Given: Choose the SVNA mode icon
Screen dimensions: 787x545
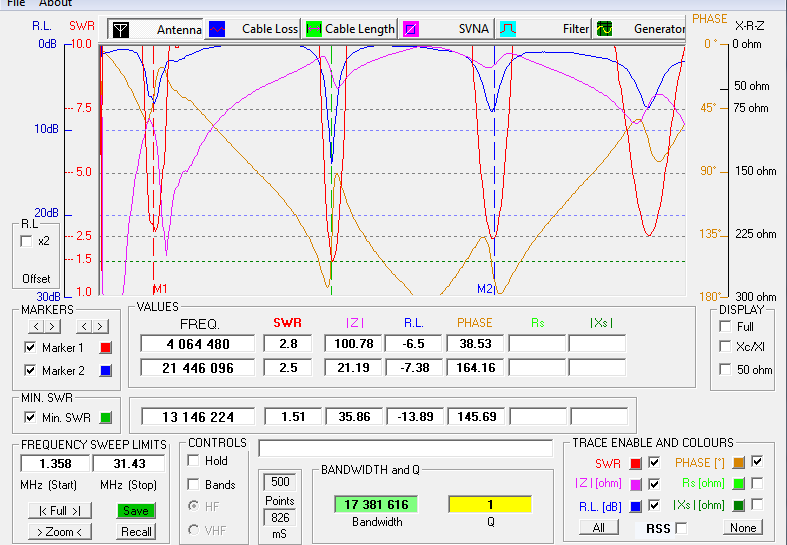Looking at the screenshot, I should (411, 29).
